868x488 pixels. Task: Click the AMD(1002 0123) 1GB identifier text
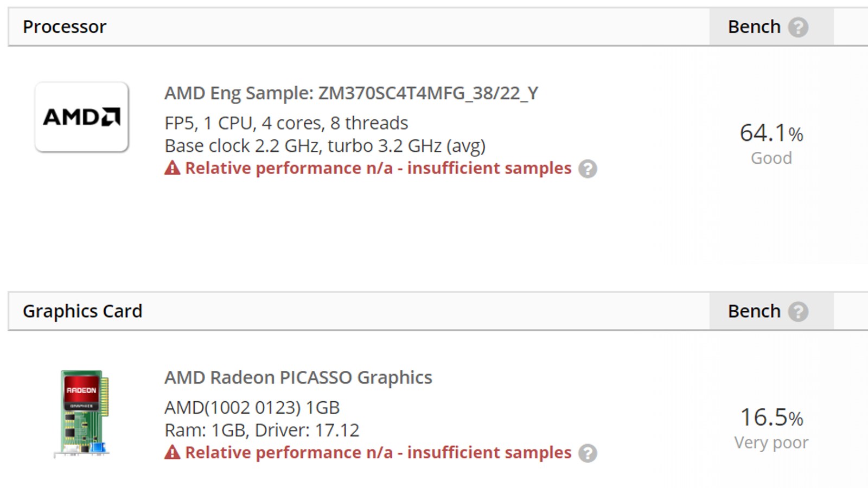click(x=252, y=407)
